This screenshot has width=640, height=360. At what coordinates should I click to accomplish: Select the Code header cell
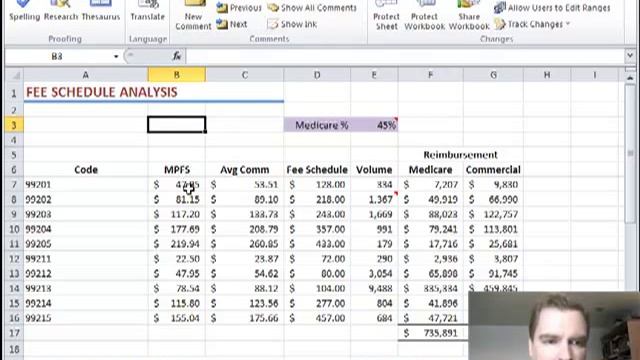pyautogui.click(x=85, y=170)
